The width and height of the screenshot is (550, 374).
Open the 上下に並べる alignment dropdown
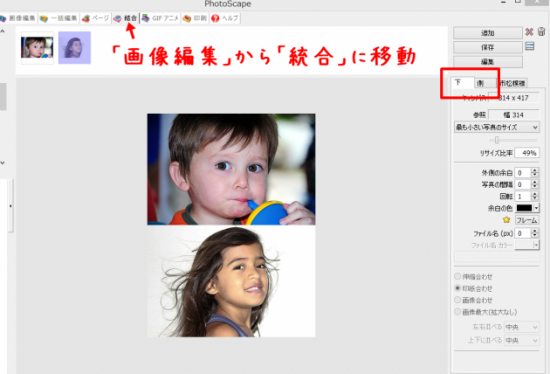coord(522,340)
